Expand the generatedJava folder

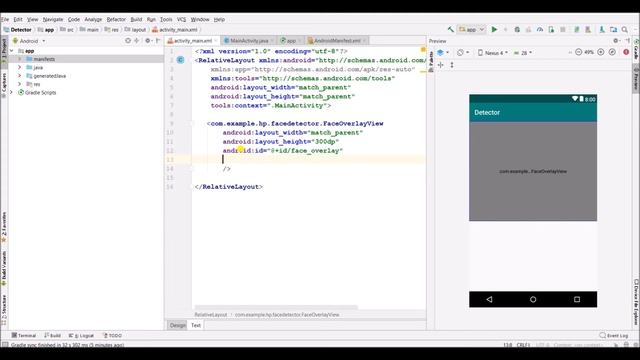[20, 76]
